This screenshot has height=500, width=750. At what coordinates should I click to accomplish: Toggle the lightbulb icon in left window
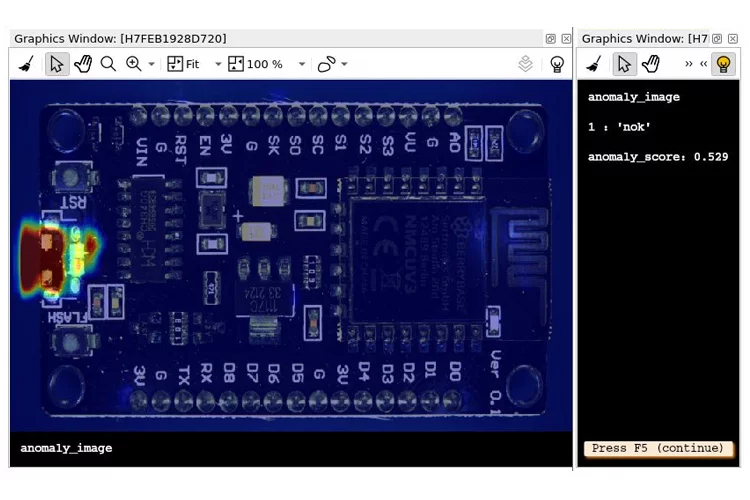click(557, 64)
